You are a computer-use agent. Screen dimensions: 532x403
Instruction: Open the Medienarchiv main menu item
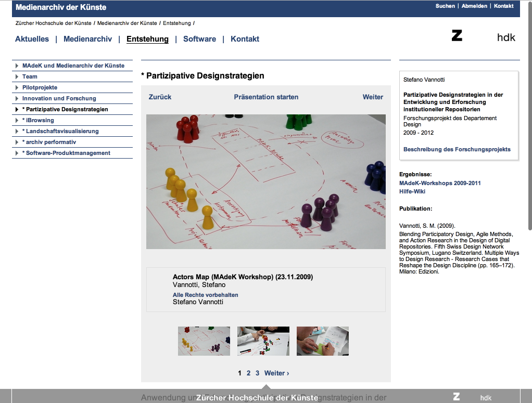[87, 39]
